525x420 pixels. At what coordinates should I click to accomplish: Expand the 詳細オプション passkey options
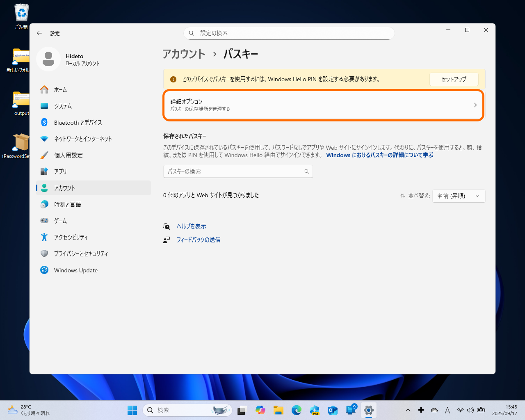pyautogui.click(x=324, y=105)
